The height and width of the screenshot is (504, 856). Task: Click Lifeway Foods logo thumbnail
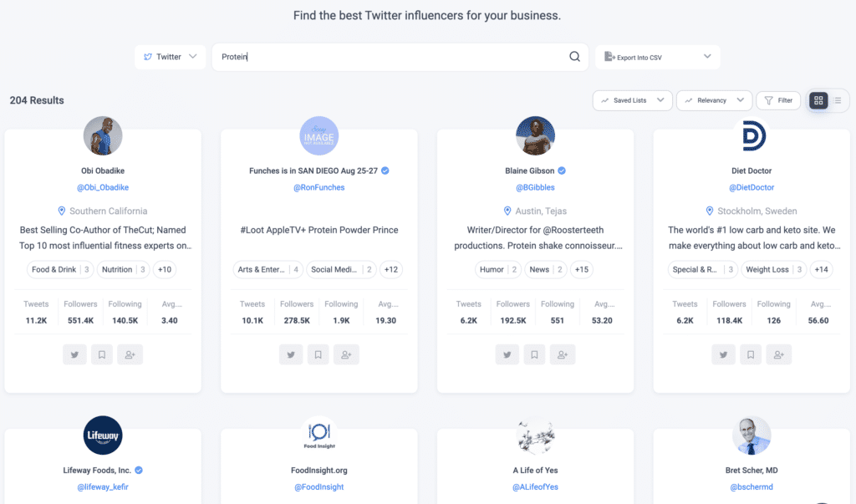coord(103,435)
